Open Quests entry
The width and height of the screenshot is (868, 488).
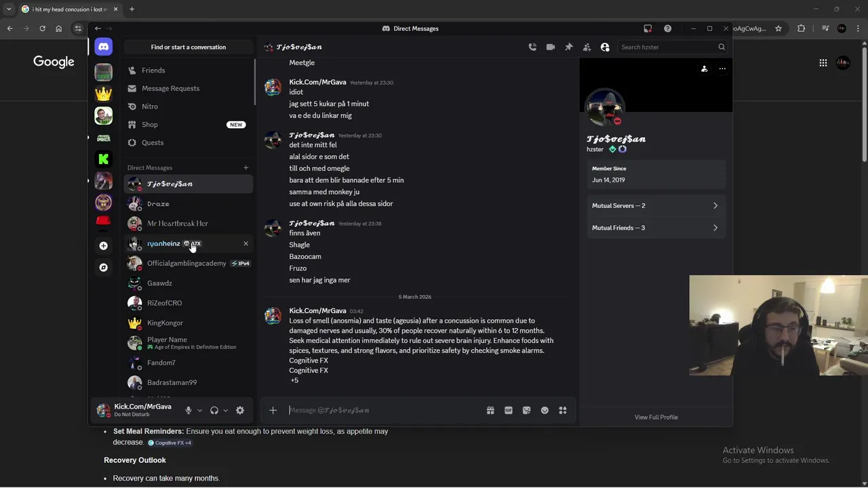[x=189, y=142]
